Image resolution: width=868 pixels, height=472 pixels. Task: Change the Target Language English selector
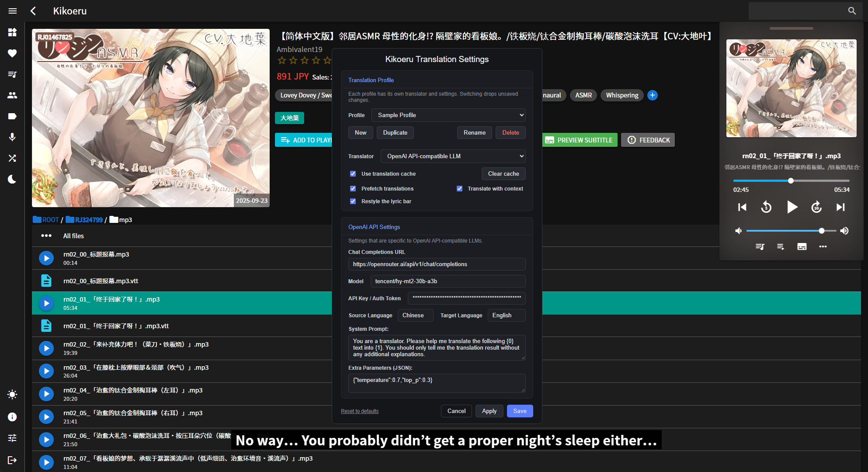(507, 316)
